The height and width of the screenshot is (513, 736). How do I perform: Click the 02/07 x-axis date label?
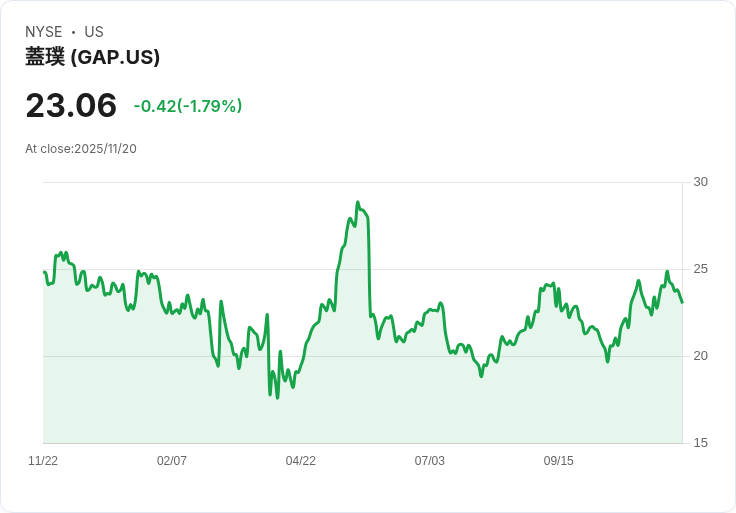click(172, 461)
